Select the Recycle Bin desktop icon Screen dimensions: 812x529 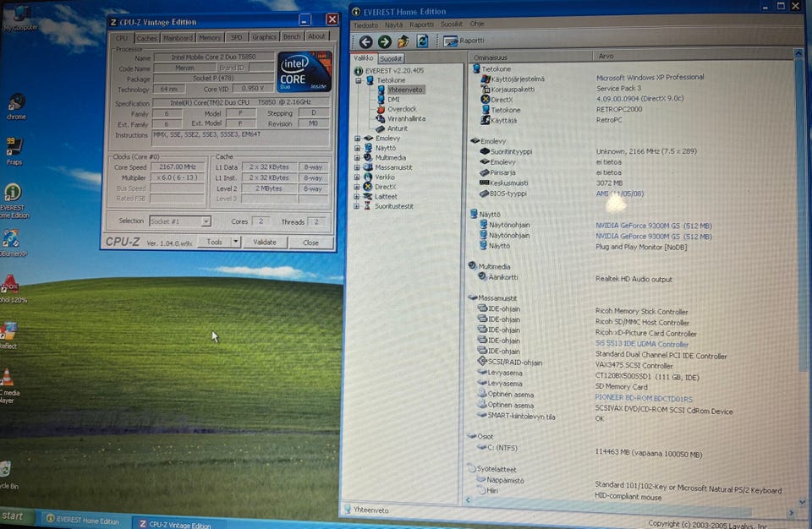(x=8, y=475)
